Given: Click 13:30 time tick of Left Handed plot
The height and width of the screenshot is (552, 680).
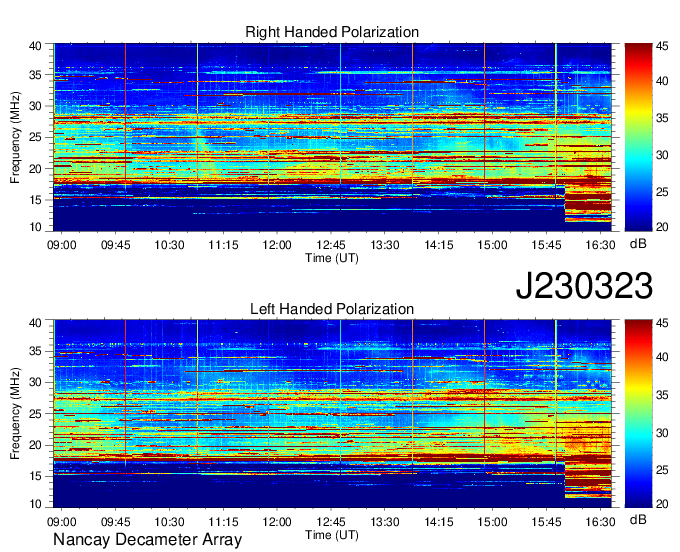Looking at the screenshot, I should tap(385, 522).
